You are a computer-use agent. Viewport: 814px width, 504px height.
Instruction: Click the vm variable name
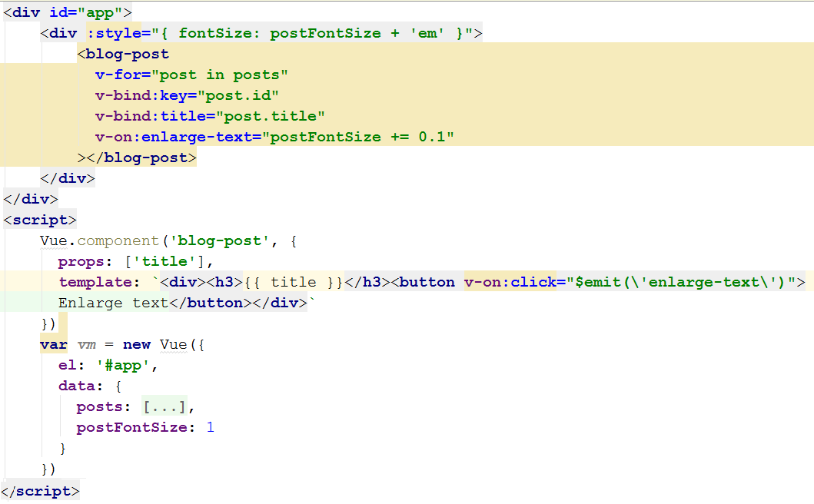87,345
